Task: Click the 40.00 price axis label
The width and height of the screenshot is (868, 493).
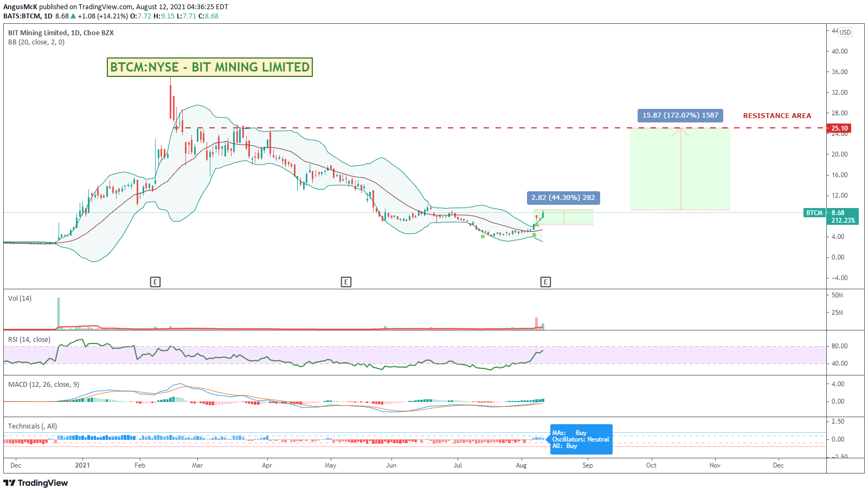Action: tap(839, 51)
